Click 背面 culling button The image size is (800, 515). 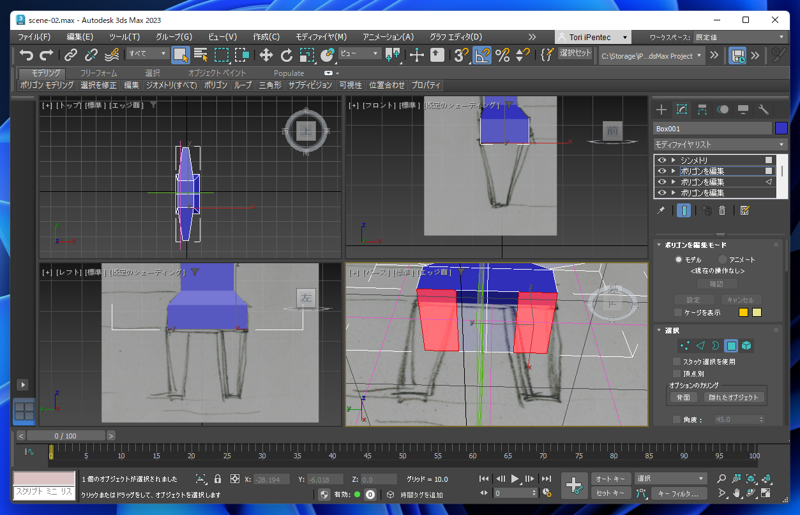683,397
